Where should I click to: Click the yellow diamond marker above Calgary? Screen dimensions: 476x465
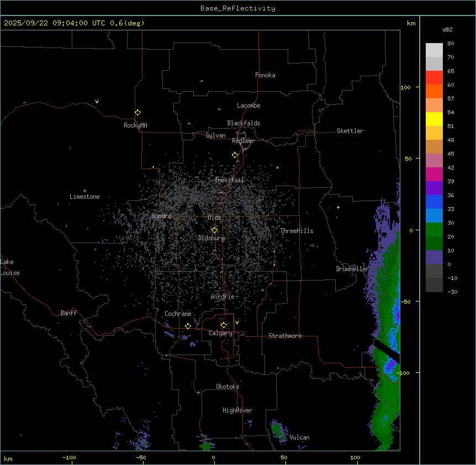coord(224,325)
